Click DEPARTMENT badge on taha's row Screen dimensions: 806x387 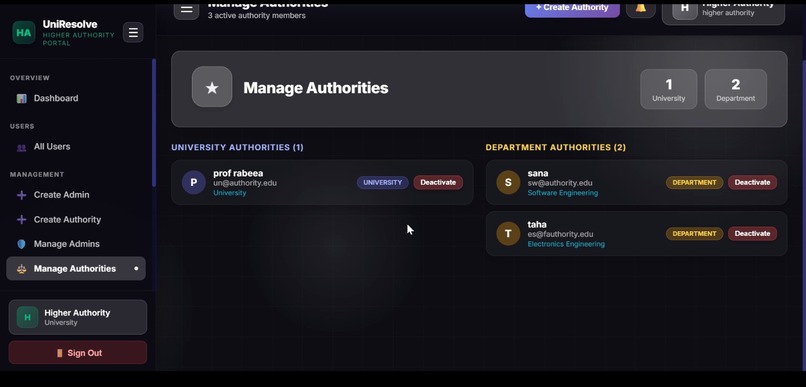[694, 234]
